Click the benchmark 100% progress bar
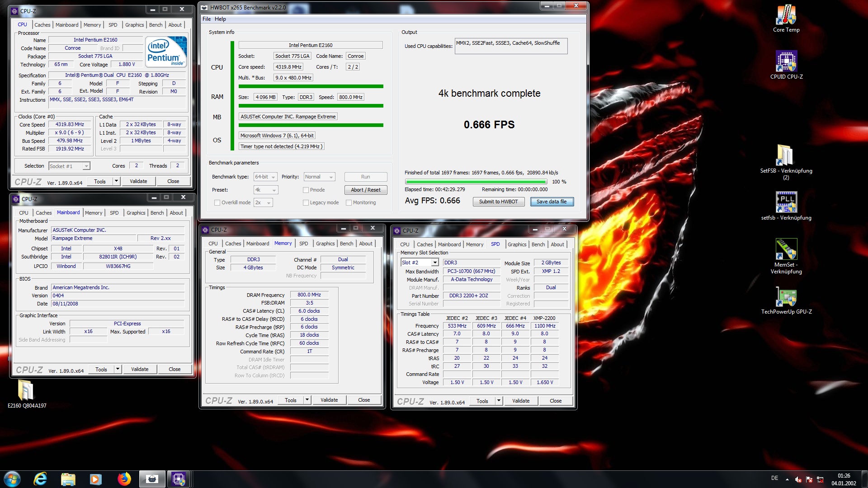The image size is (868, 488). [475, 182]
